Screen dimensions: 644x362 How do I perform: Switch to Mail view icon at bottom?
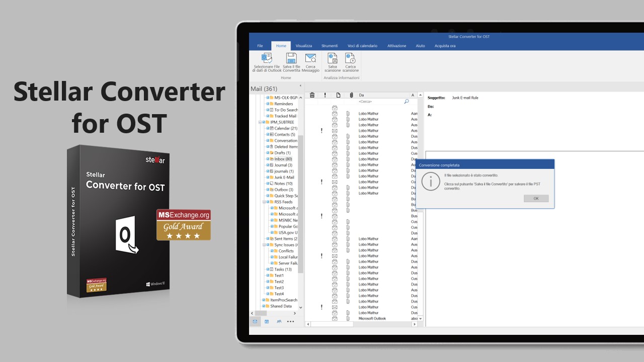point(255,321)
